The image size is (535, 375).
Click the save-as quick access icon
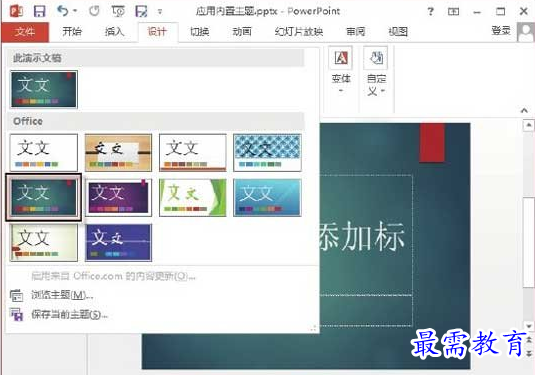click(141, 11)
